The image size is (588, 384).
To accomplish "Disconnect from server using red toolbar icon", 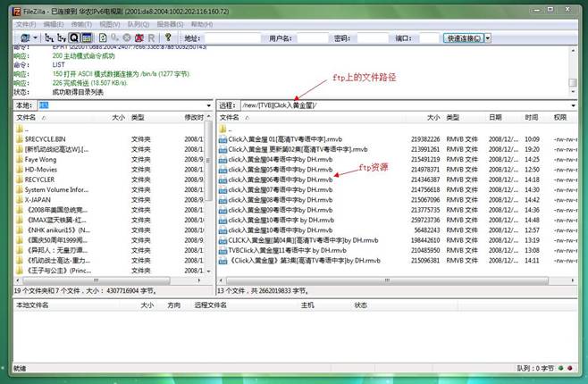I will coord(139,38).
